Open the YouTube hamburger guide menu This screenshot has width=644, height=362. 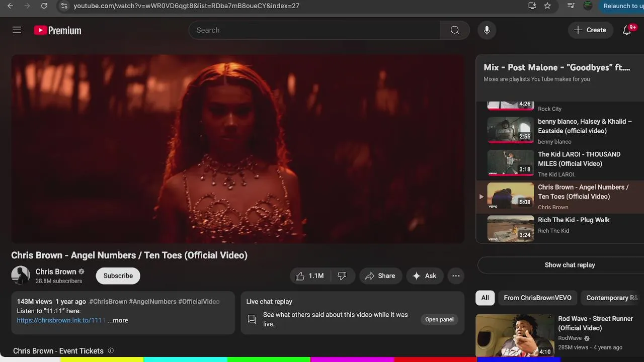click(x=17, y=30)
